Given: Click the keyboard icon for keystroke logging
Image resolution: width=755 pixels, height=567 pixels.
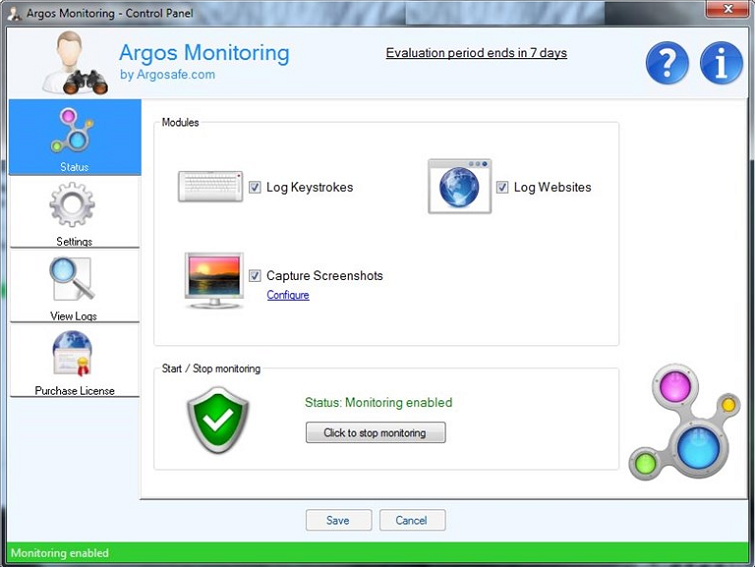Looking at the screenshot, I should pos(210,187).
